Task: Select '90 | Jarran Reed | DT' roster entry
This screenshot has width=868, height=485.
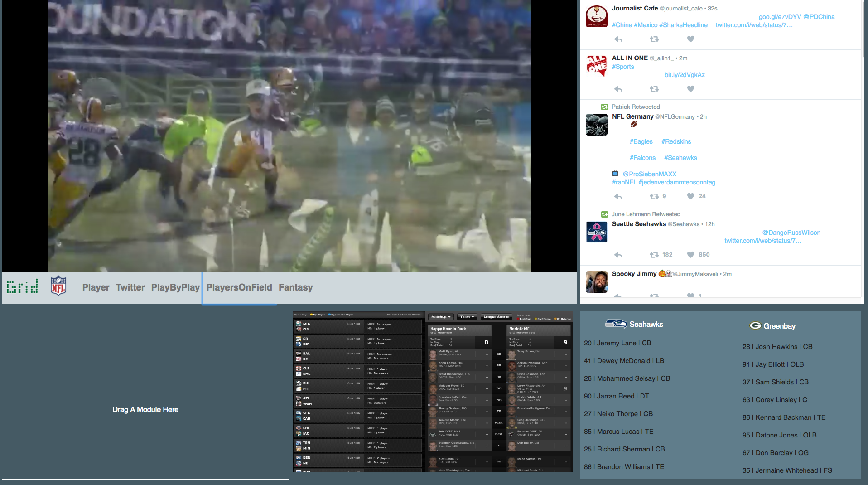Action: 617,396
